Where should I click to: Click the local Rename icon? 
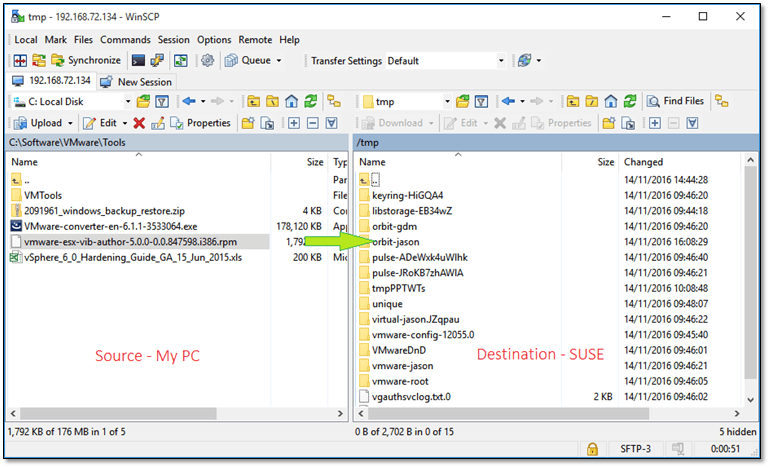[158, 123]
